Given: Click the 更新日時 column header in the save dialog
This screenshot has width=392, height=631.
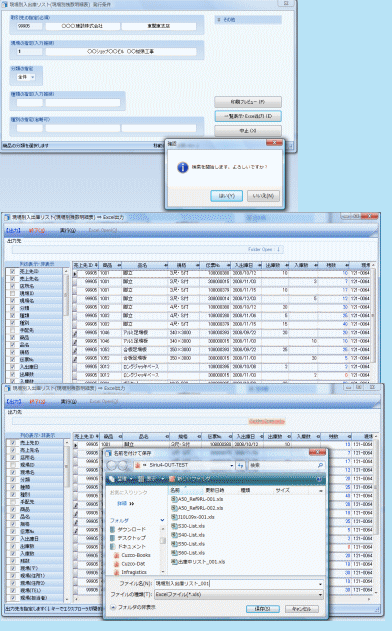Looking at the screenshot, I should coord(215,490).
